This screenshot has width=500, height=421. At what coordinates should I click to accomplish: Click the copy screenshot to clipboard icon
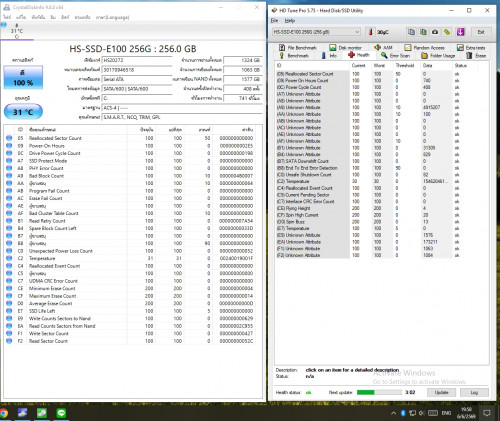point(423,32)
